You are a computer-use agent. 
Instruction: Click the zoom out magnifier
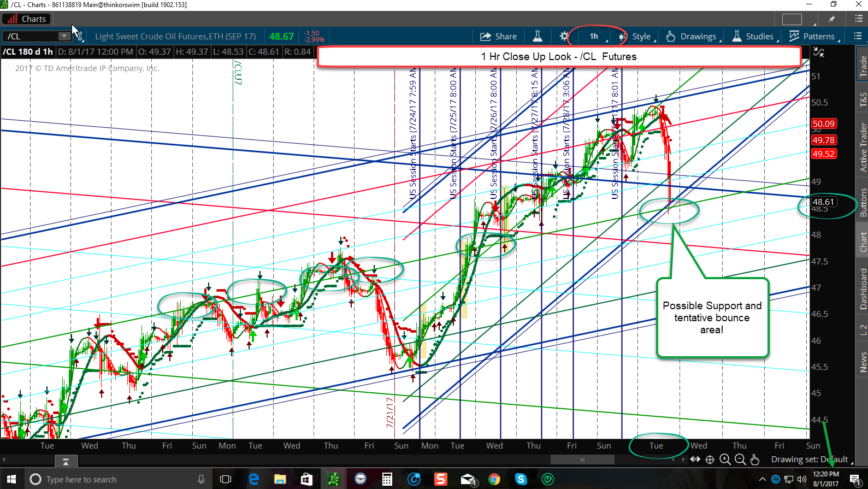click(740, 459)
